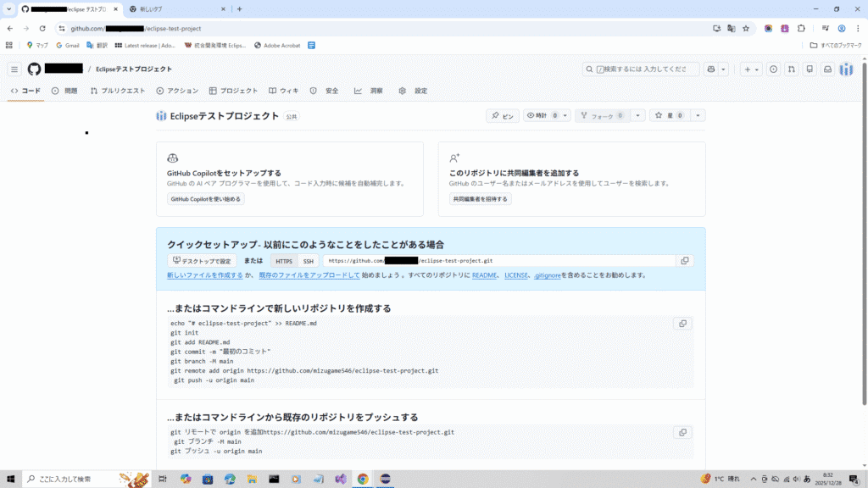
Task: Open the issues icon in header
Action: point(773,69)
